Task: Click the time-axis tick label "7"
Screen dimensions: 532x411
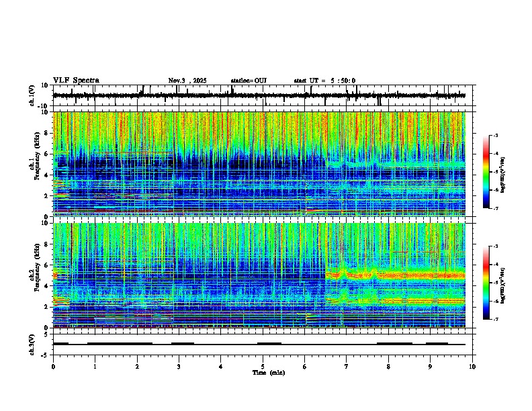Action: click(x=347, y=367)
